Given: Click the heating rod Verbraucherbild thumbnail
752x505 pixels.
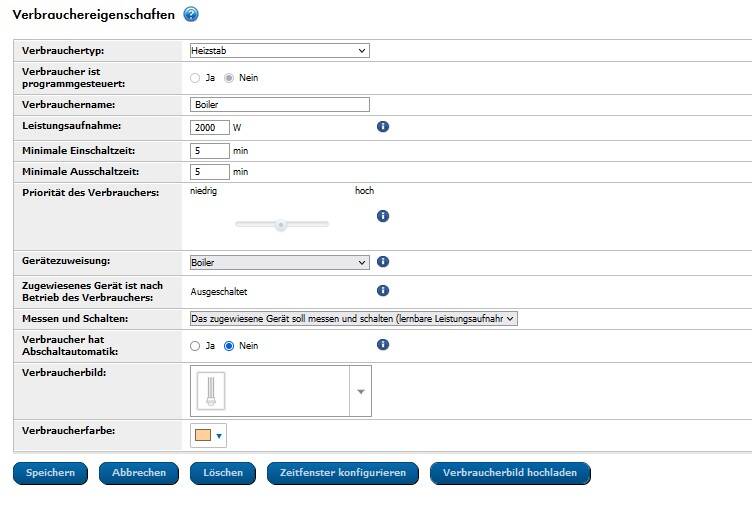Looking at the screenshot, I should [x=211, y=391].
